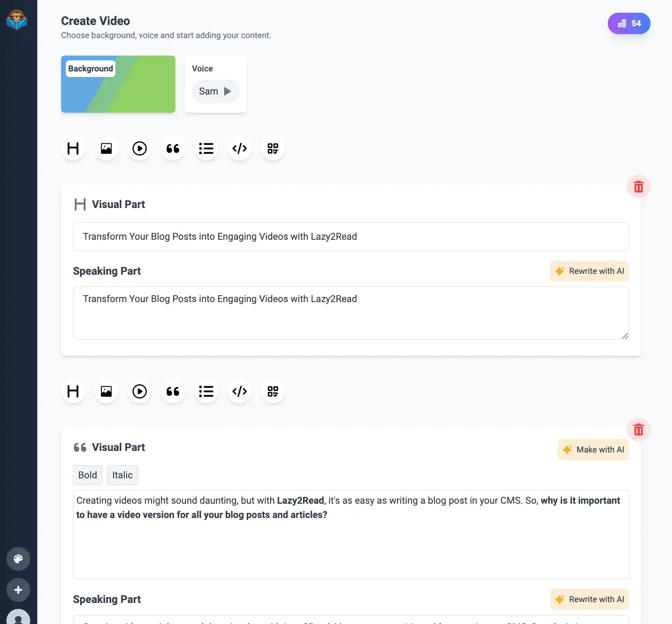Edit the heading Speaking Part textarea
Viewport: 672px width, 624px height.
click(x=351, y=313)
